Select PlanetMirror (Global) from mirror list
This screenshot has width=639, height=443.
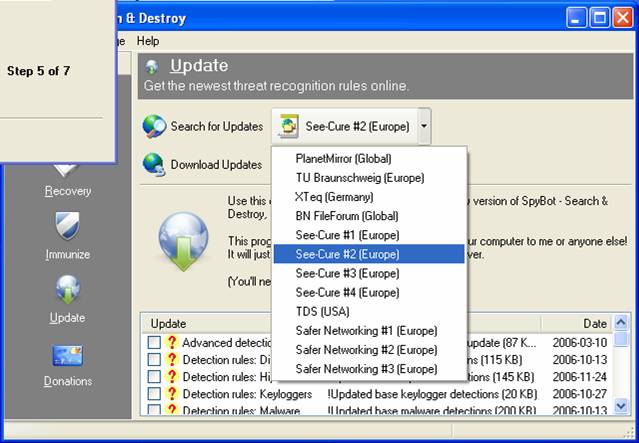pos(369,159)
